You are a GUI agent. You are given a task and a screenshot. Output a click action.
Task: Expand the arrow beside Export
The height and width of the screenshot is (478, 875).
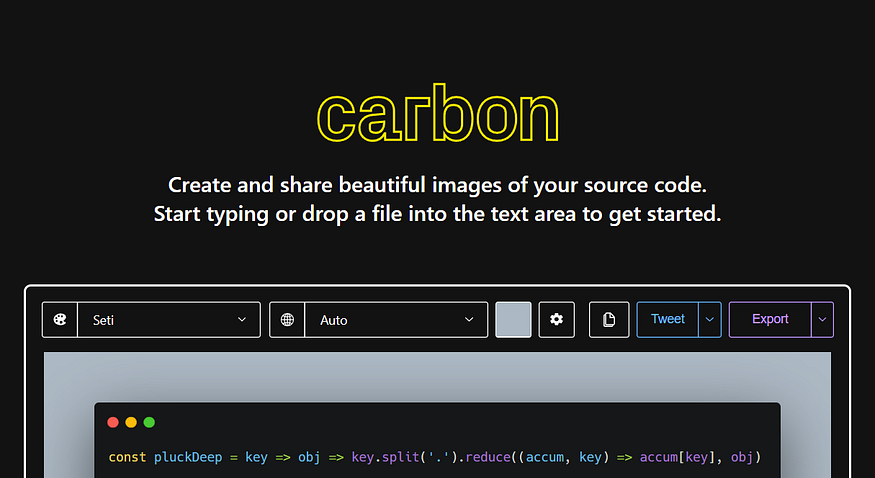[822, 320]
